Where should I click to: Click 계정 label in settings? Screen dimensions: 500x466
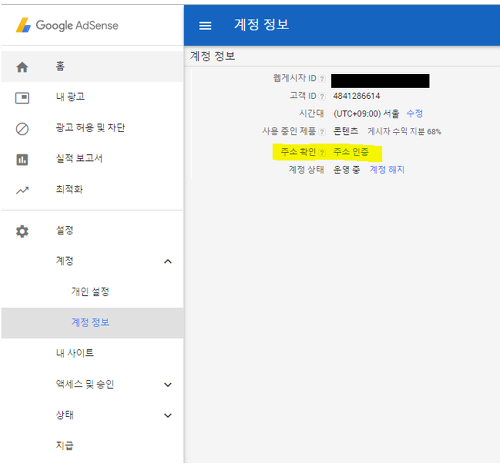point(64,261)
